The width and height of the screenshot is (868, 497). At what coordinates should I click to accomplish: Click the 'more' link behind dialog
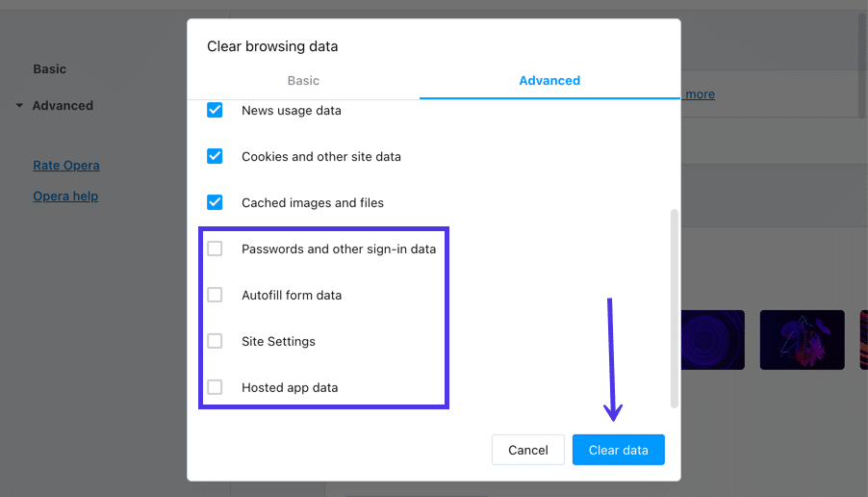[x=700, y=94]
